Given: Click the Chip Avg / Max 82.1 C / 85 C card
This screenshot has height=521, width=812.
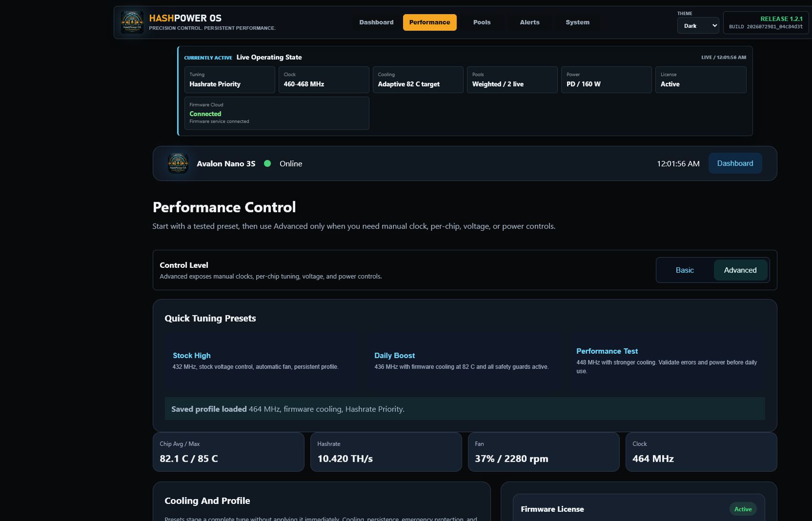Looking at the screenshot, I should coord(229,452).
